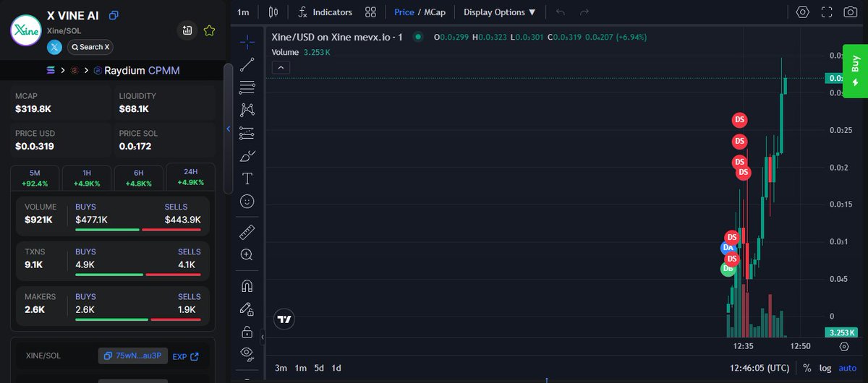Viewport: 868px width, 383px height.
Task: Select the XABCD pattern tool
Action: (x=247, y=110)
